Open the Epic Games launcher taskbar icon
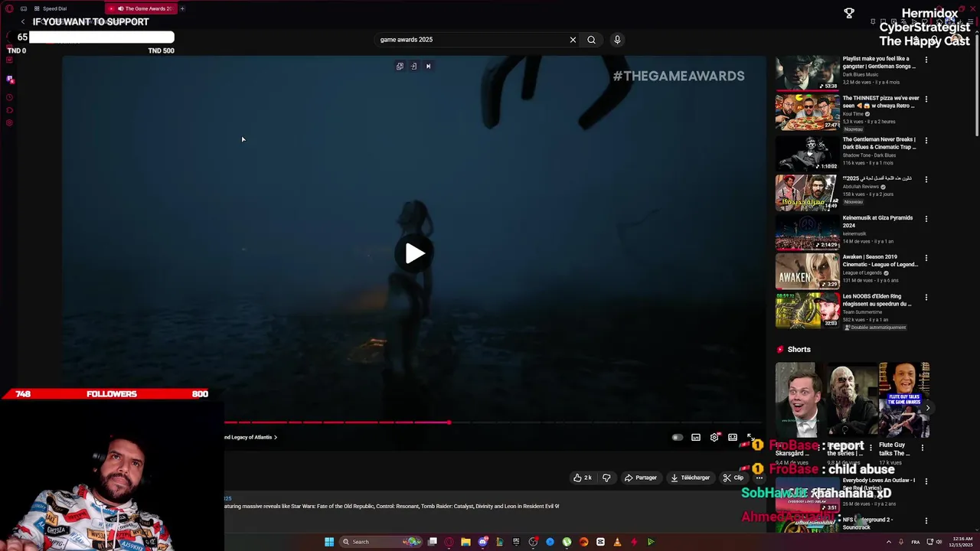 tap(516, 542)
